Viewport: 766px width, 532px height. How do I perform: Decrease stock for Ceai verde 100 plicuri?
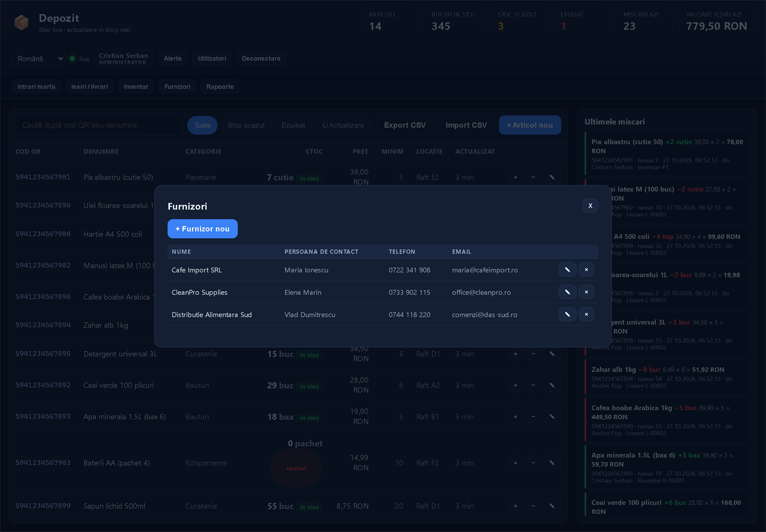point(533,385)
